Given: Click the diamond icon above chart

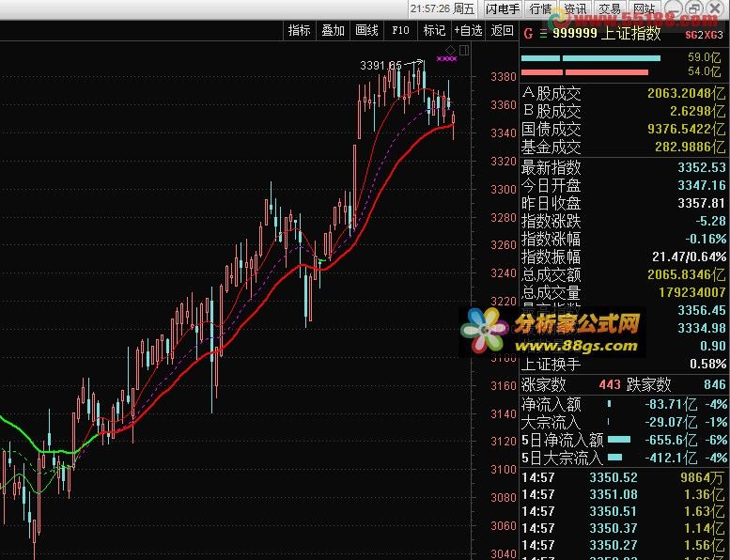Looking at the screenshot, I should click(450, 50).
